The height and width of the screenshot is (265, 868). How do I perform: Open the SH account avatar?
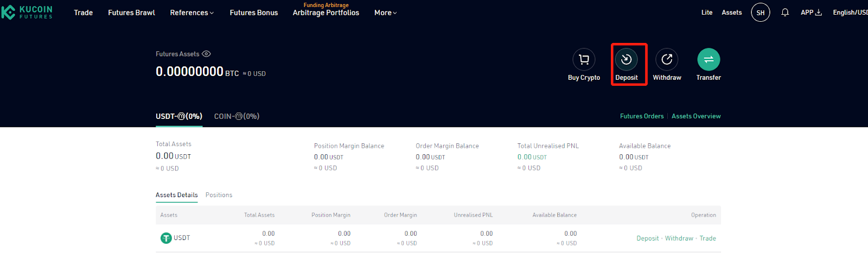tap(761, 12)
